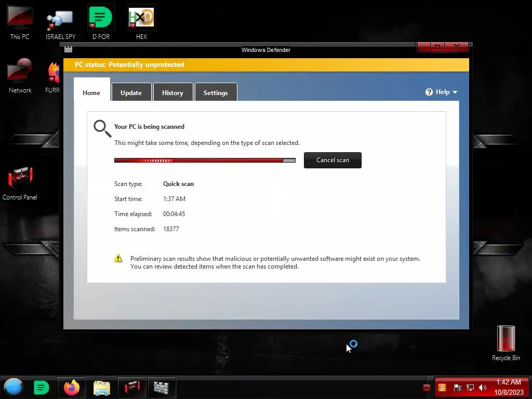Image resolution: width=532 pixels, height=399 pixels.
Task: Open HEX editor desktop shortcut
Action: tap(141, 22)
